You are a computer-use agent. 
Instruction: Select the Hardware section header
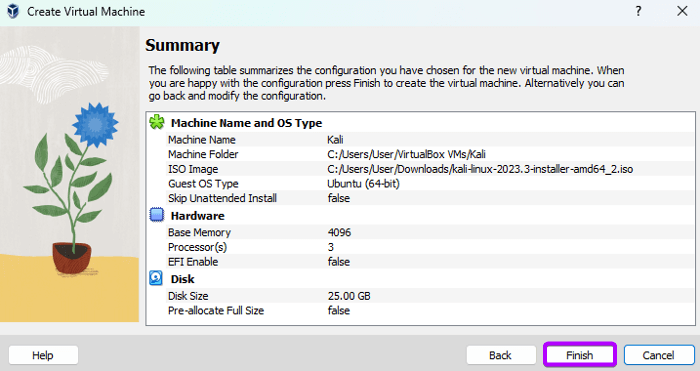197,216
